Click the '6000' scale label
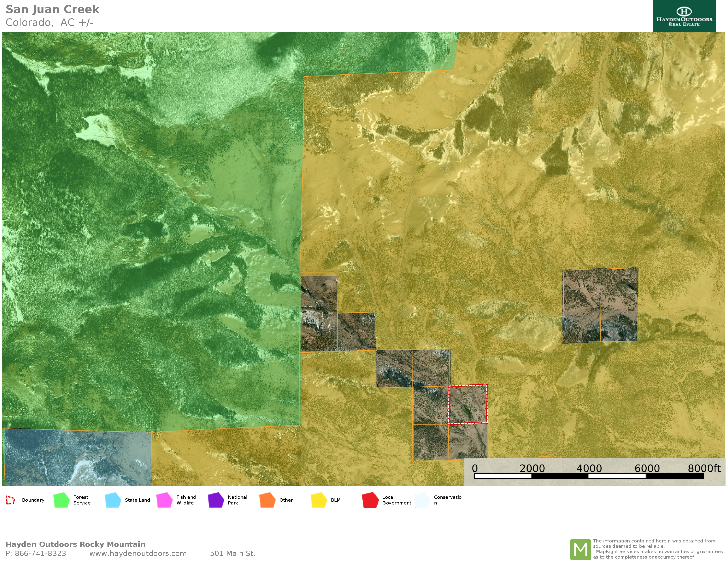728x563 pixels. click(x=647, y=469)
